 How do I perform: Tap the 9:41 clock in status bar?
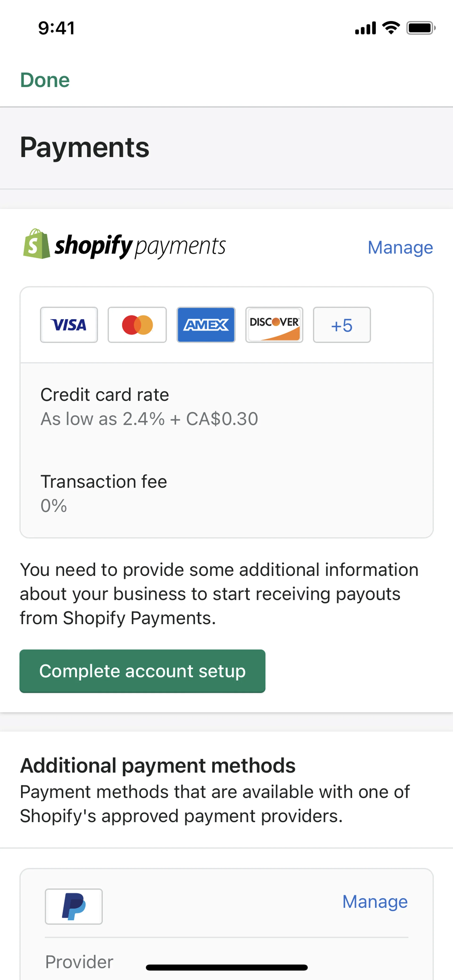click(x=56, y=28)
